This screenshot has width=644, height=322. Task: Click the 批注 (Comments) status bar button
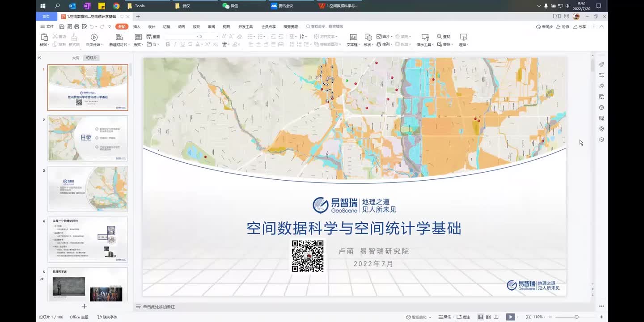463,317
